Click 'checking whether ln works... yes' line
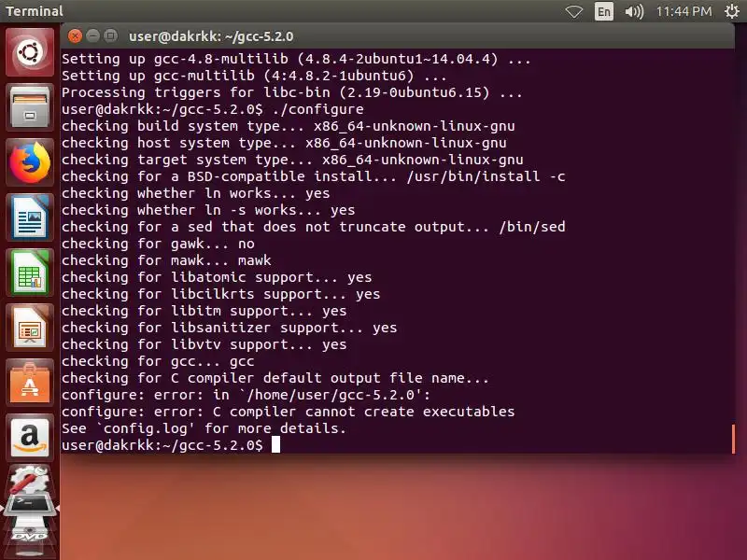The image size is (747, 560). [196, 193]
